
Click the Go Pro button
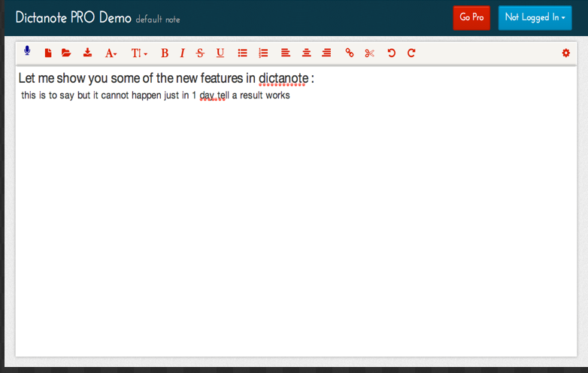click(x=471, y=17)
